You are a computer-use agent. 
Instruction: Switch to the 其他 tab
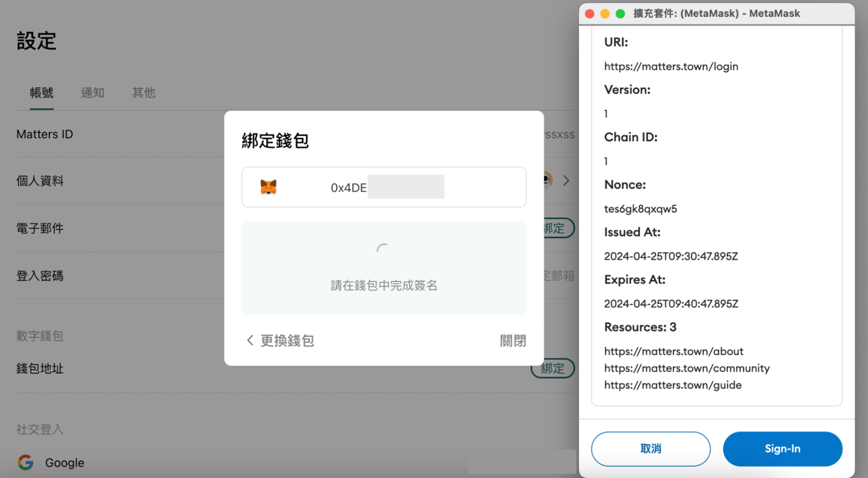point(144,93)
